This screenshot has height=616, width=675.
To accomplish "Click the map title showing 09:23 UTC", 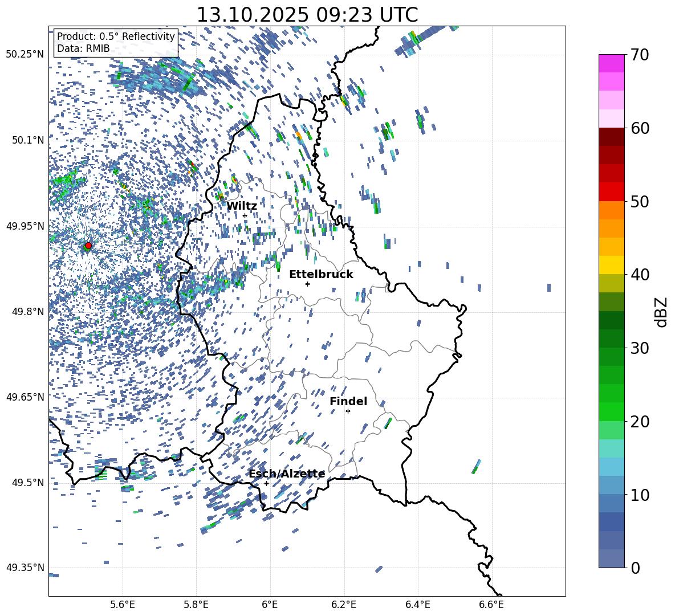I will click(x=307, y=15).
